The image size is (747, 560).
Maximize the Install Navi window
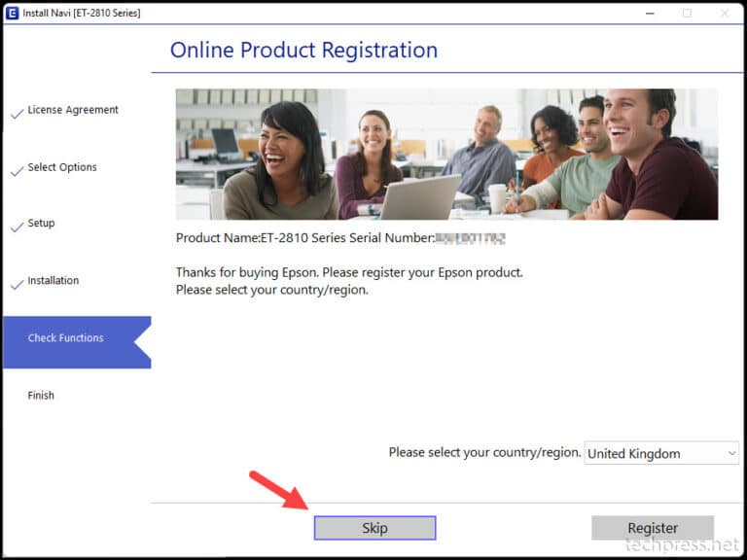click(x=687, y=13)
